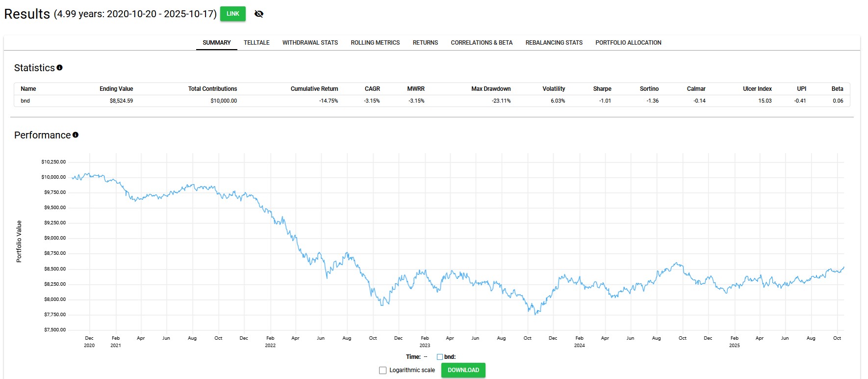Click the Calmar column header
This screenshot has height=379, width=868.
click(696, 89)
